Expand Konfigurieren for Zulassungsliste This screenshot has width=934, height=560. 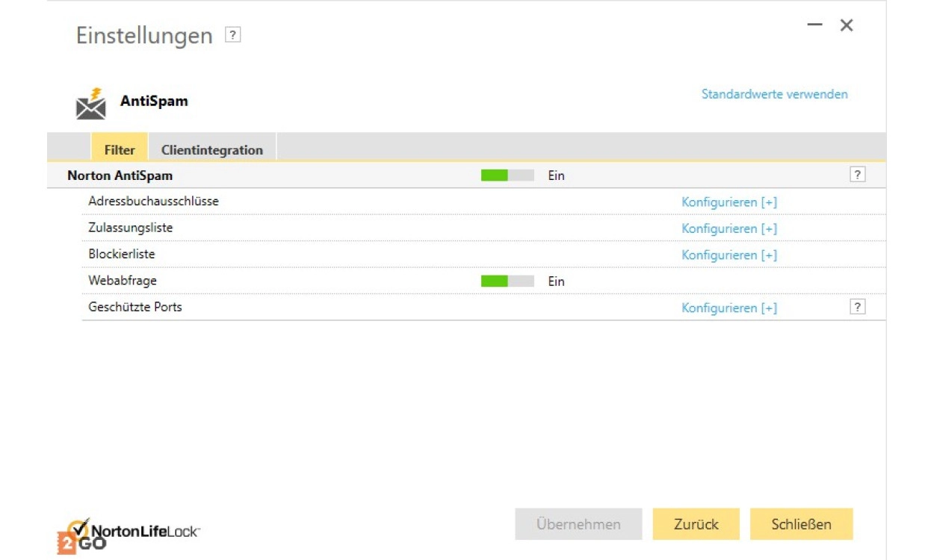(729, 228)
